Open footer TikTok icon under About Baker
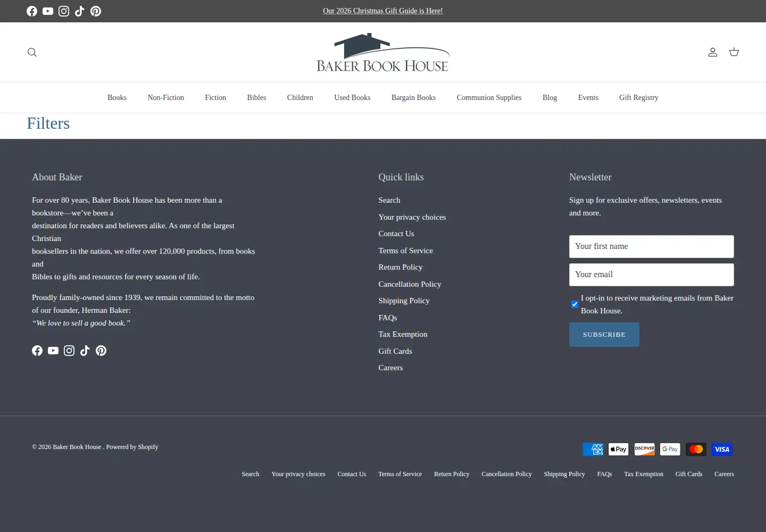Screen dimensions: 766x532 85,351
